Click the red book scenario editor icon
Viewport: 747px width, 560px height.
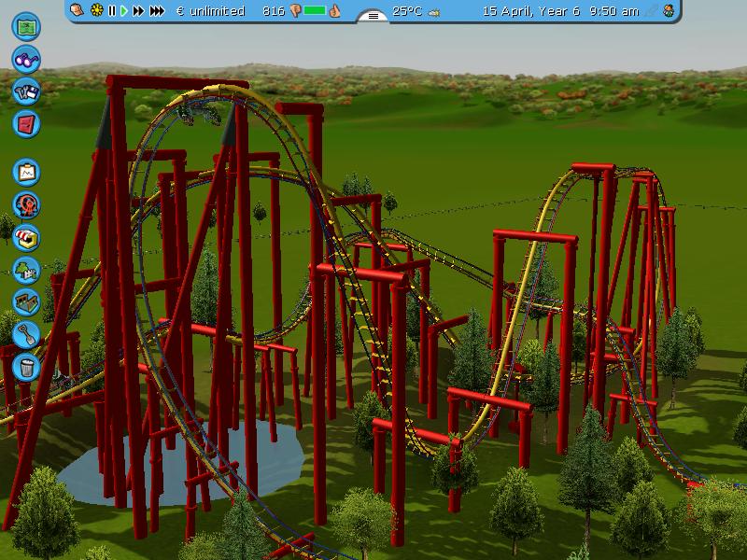(26, 124)
